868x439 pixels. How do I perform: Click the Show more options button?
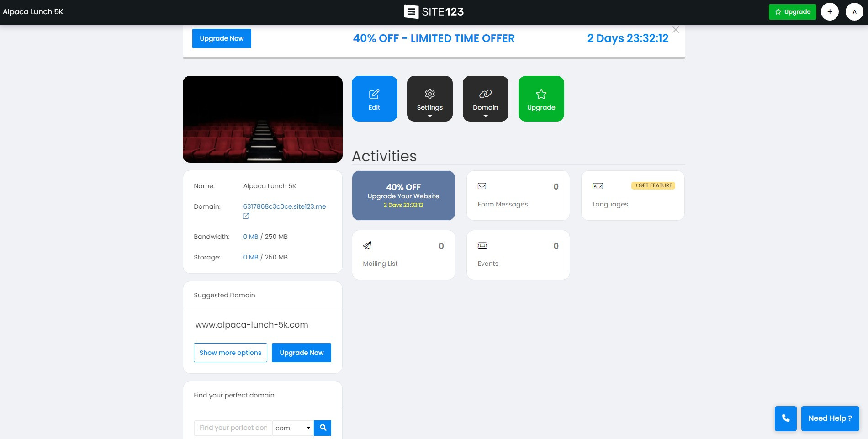pos(230,353)
